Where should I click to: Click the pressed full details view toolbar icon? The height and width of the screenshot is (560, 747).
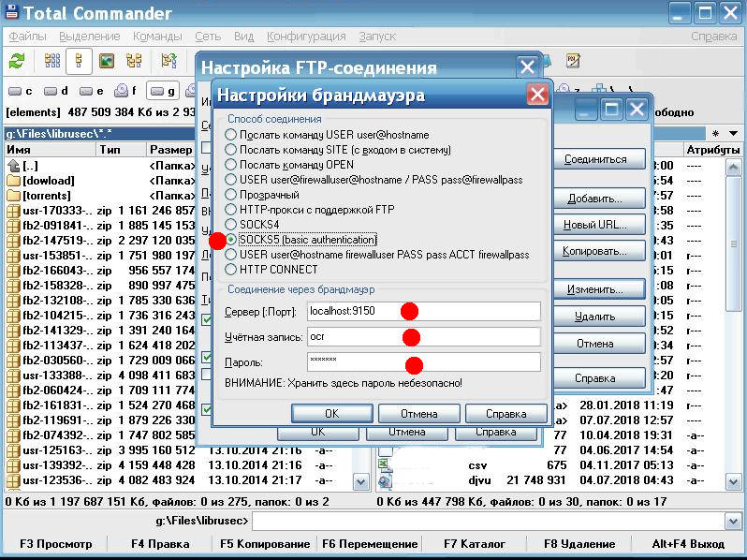79,61
